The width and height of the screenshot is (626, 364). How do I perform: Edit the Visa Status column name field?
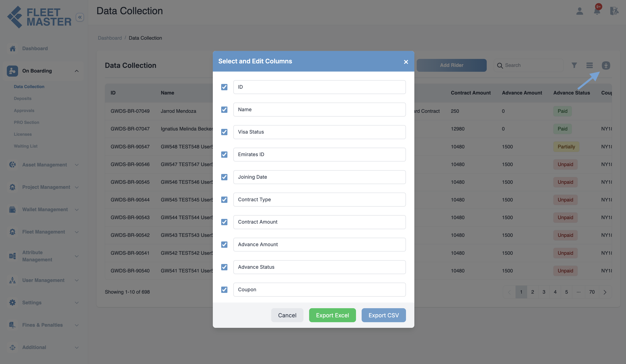(319, 132)
